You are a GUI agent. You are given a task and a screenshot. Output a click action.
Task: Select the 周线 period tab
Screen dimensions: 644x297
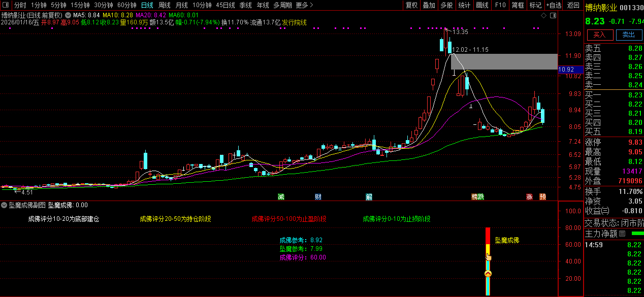pyautogui.click(x=165, y=5)
